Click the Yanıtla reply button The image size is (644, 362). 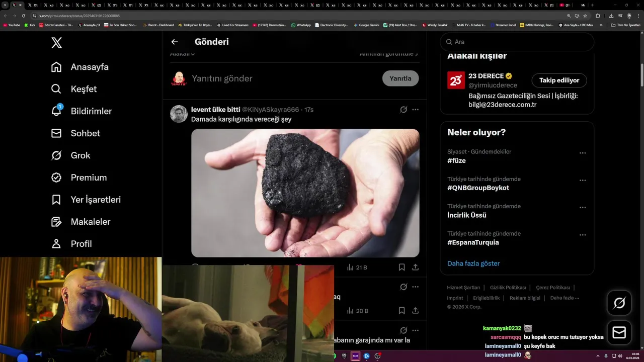400,78
